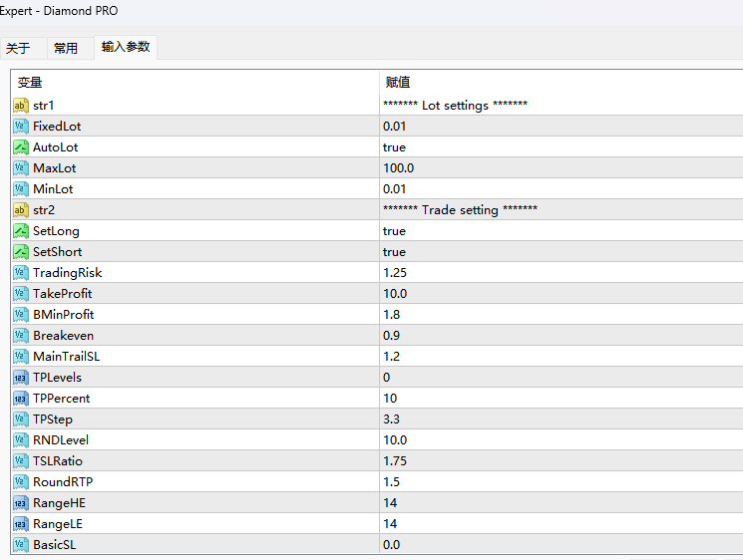Select the TradingRisk parameter row

pyautogui.click(x=67, y=273)
